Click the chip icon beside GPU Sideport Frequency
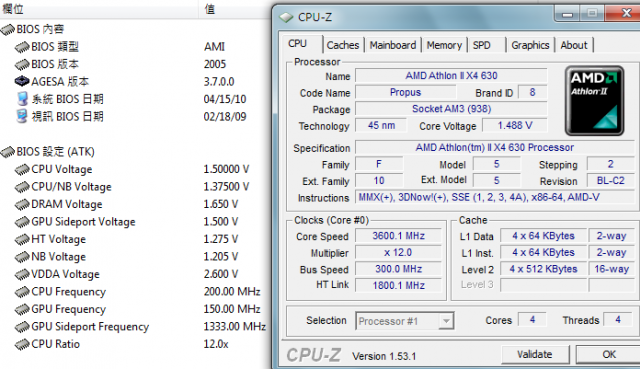Viewport: 640px width, 369px height. [22, 327]
